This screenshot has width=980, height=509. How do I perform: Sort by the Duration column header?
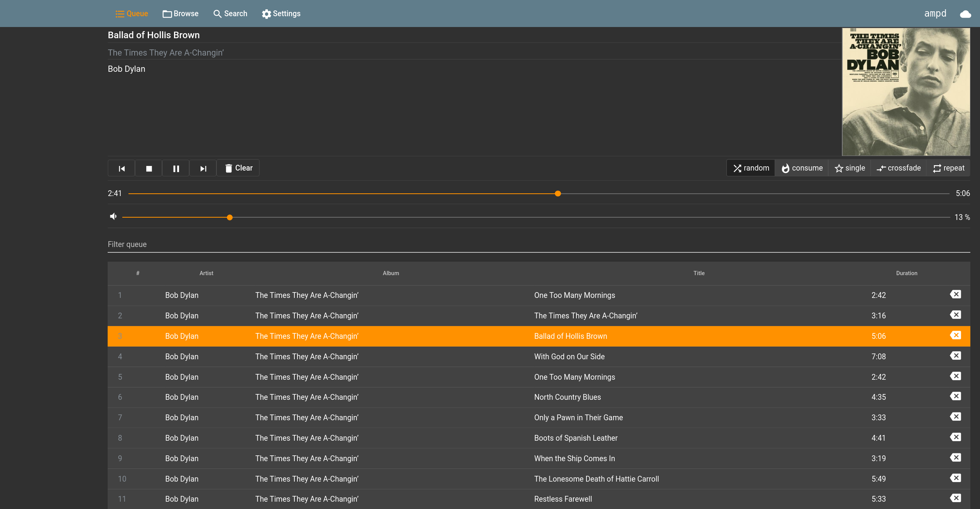pos(907,273)
